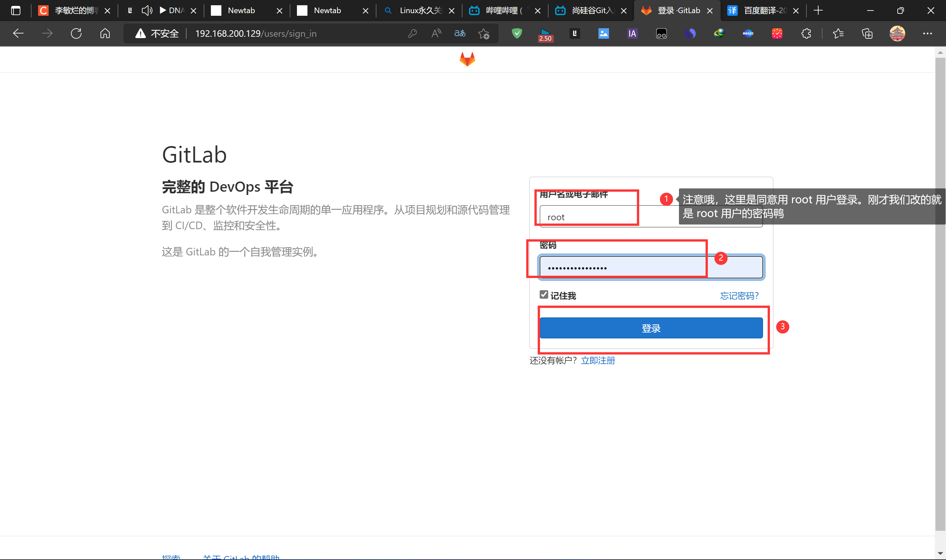The height and width of the screenshot is (560, 946).
Task: Open the red sparkle extension icon
Action: coord(777,33)
